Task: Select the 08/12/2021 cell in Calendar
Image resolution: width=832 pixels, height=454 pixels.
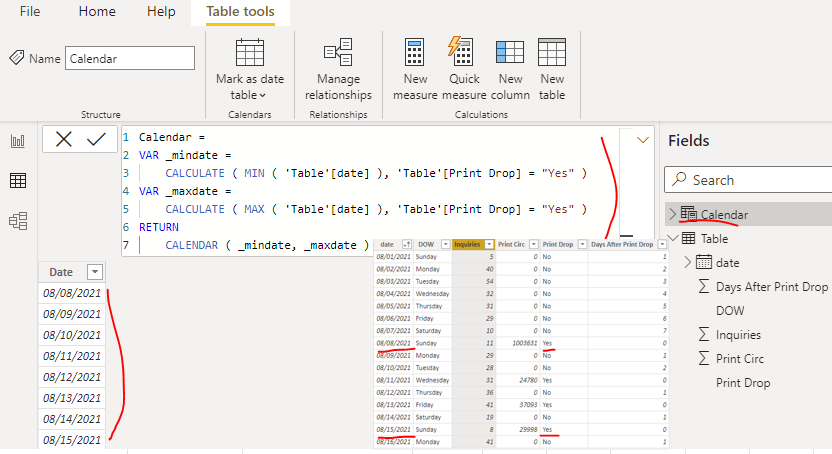Action: 72,377
